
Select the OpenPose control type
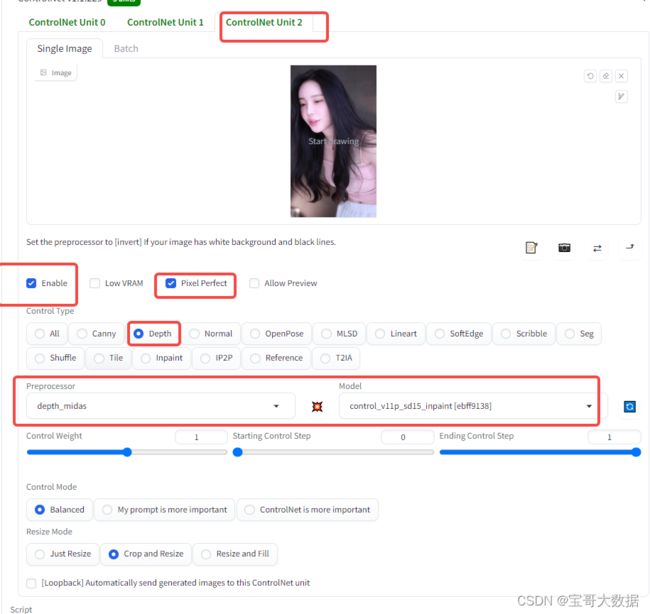click(x=277, y=334)
